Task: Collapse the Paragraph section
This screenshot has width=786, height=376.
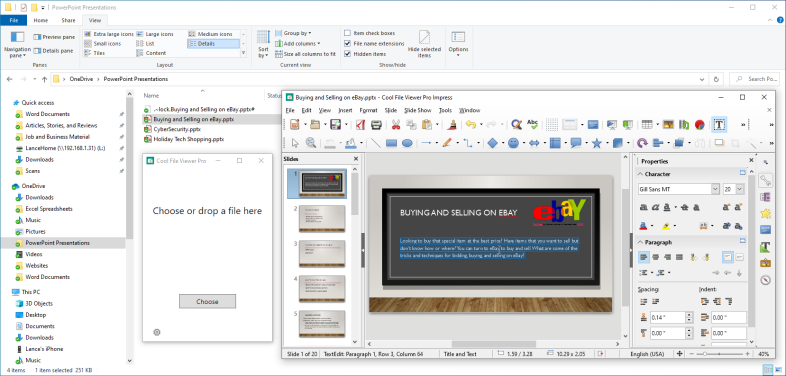Action: pos(640,242)
